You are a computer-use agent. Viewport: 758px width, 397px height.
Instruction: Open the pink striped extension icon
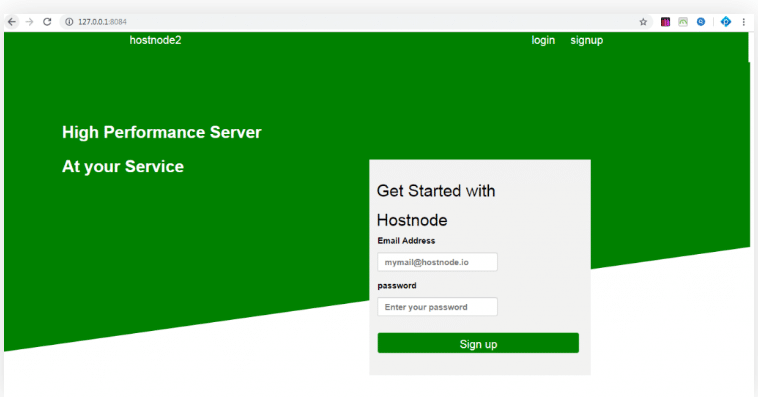[x=666, y=22]
